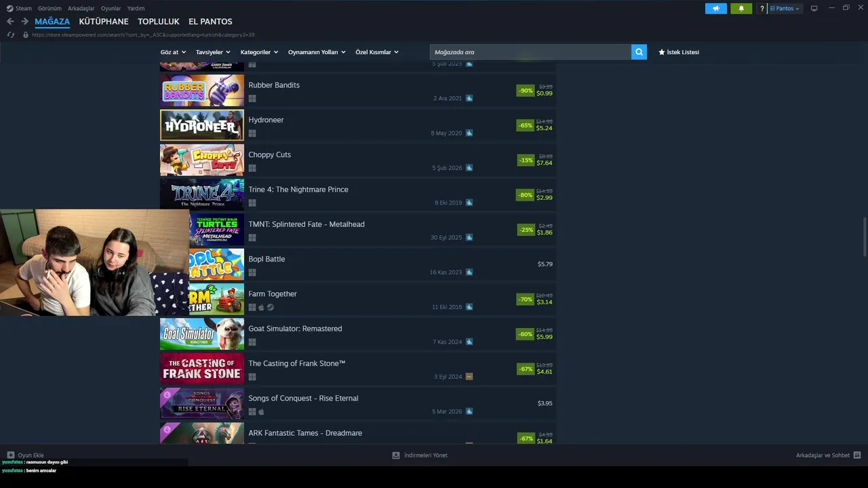Expand the Göz at dropdown
This screenshot has width=868, height=488.
coord(173,52)
